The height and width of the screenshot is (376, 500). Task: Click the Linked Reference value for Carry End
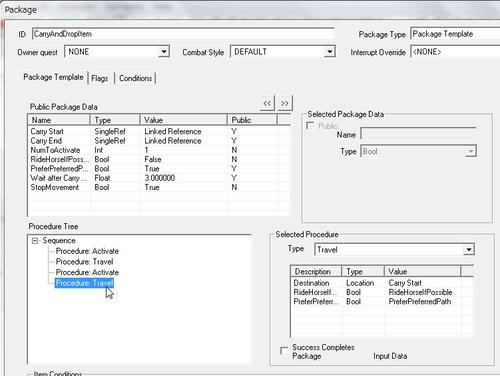coord(173,141)
